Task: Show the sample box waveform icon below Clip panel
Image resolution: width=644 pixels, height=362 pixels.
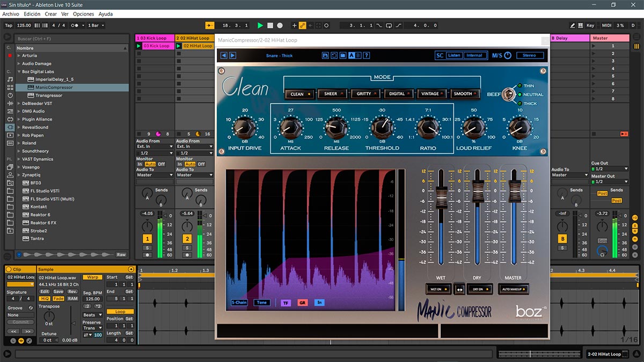Action: (21, 341)
